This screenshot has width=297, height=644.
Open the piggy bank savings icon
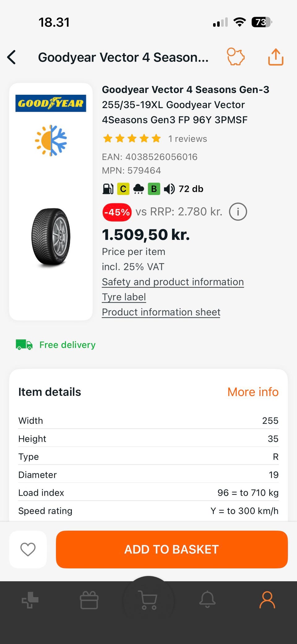[236, 57]
